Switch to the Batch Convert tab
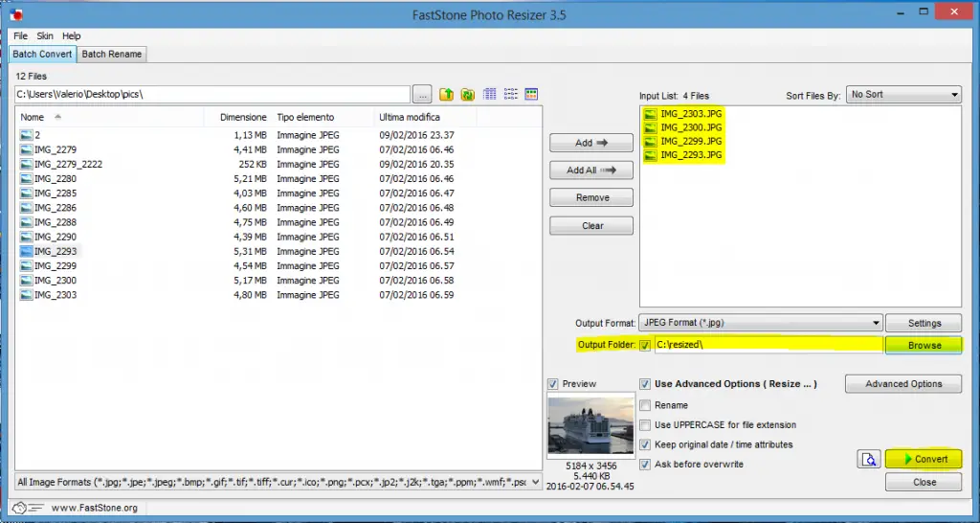This screenshot has height=523, width=980. [42, 54]
